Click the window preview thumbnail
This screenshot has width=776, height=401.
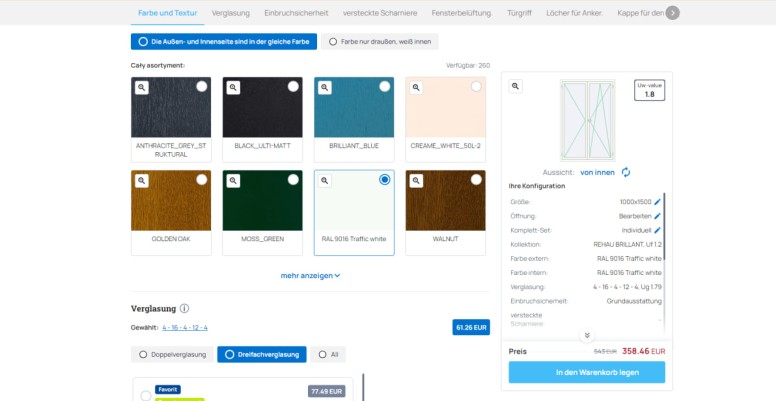click(588, 120)
